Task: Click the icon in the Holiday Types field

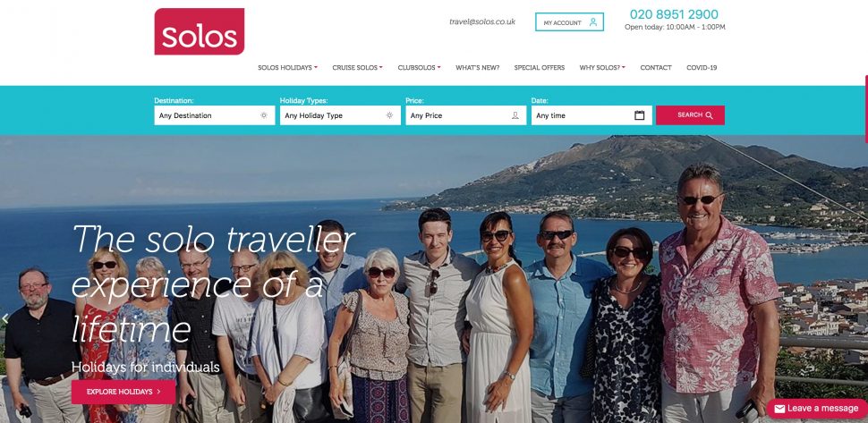Action: (x=390, y=115)
